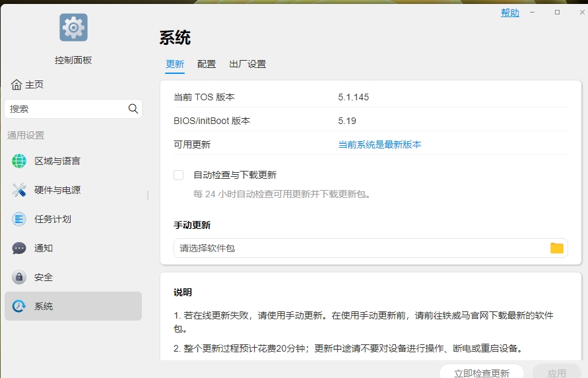The height and width of the screenshot is (378, 588).
Task: Click the 任务计划 list icon
Action: coord(19,219)
